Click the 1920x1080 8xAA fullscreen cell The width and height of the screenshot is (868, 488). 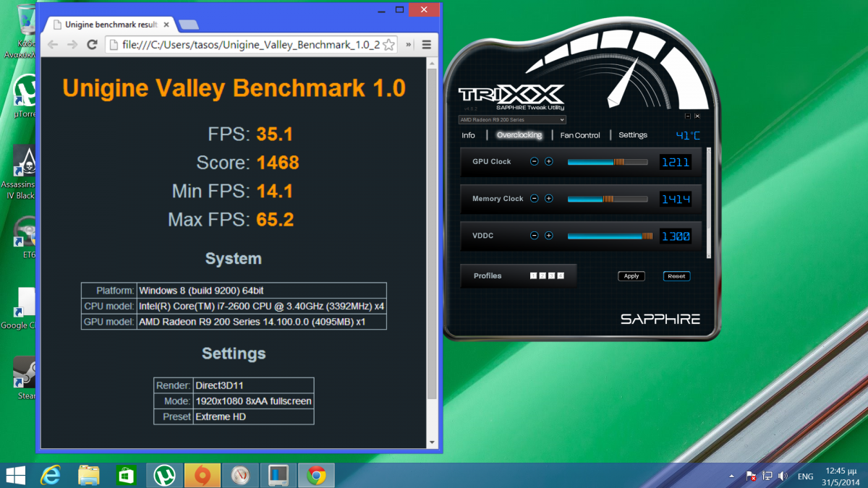253,401
